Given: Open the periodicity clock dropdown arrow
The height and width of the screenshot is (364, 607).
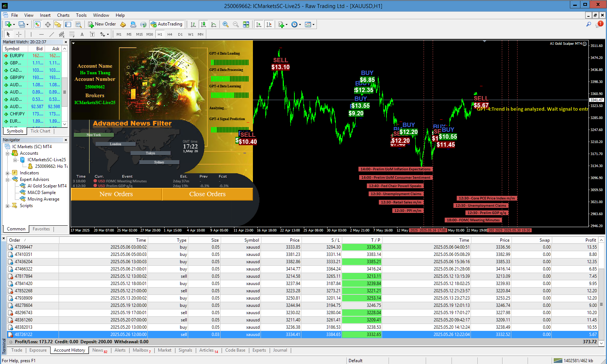Looking at the screenshot, I should (300, 24).
